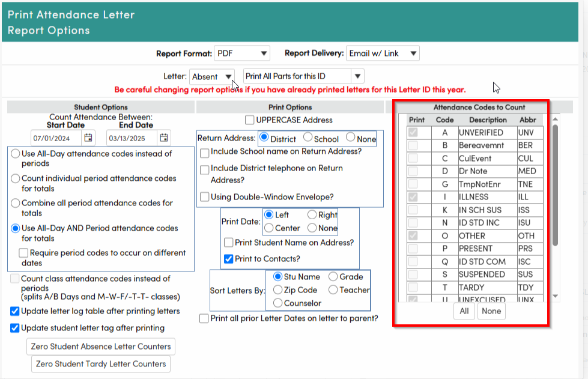Check Require period codes on different dates
This screenshot has height=379, width=588.
(x=23, y=253)
